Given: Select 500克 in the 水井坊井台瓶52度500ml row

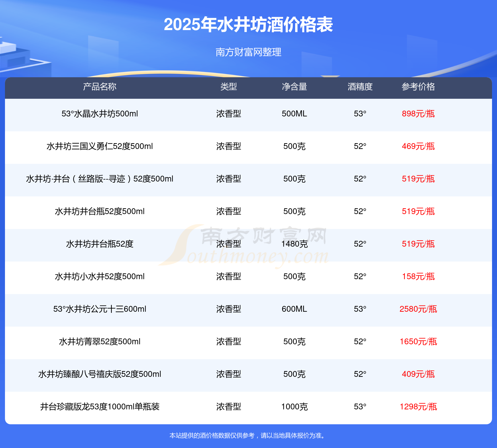Looking at the screenshot, I should tap(294, 211).
